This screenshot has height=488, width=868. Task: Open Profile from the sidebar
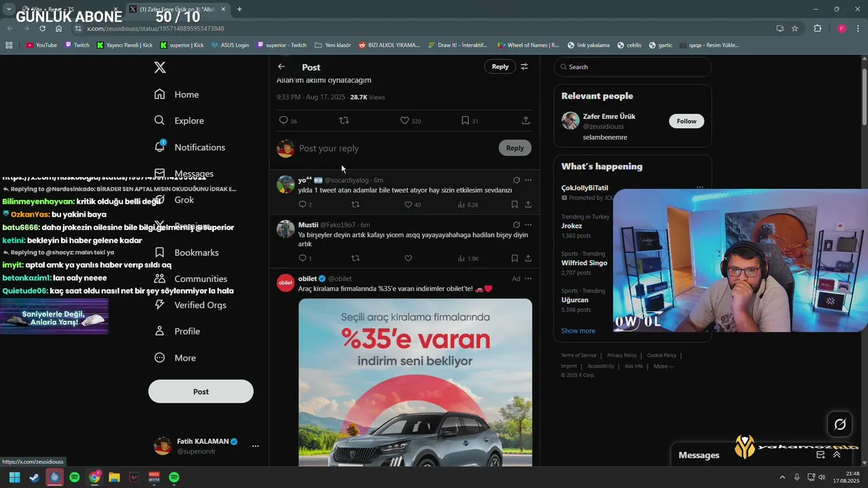point(177,331)
